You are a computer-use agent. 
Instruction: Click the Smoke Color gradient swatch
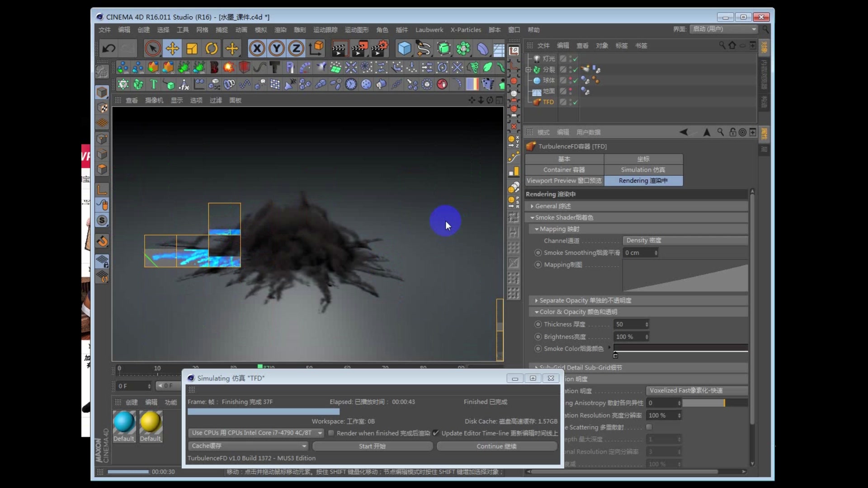point(680,348)
